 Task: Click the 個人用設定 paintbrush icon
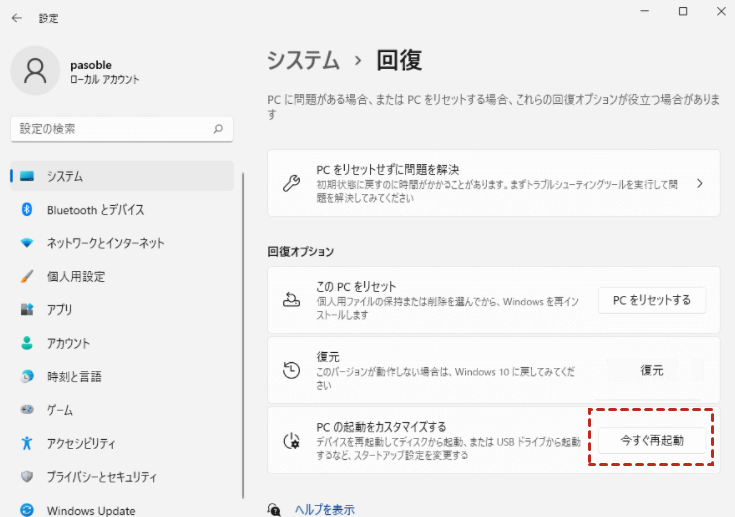(x=27, y=276)
